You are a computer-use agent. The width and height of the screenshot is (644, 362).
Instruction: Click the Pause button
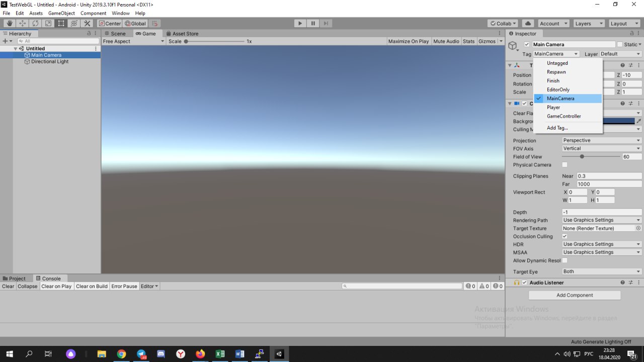click(313, 23)
